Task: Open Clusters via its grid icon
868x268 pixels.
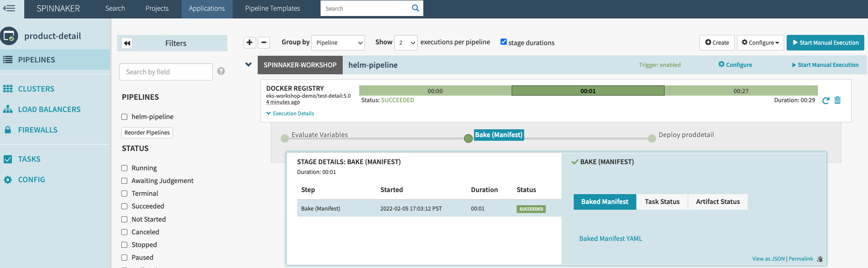Action: tap(8, 89)
